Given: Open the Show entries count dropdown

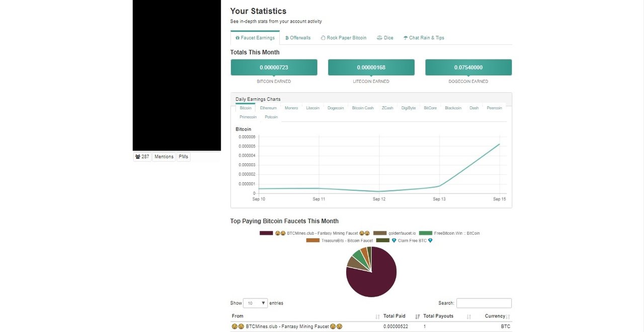Looking at the screenshot, I should point(256,303).
